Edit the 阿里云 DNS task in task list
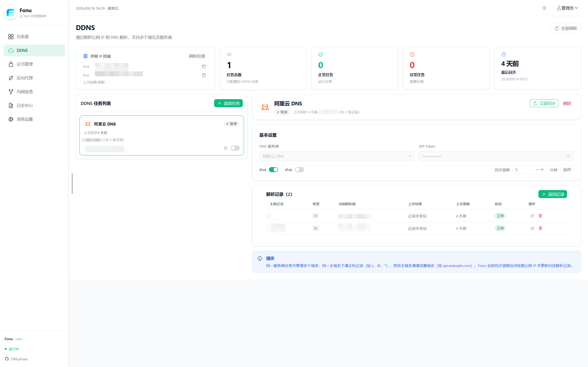The width and height of the screenshot is (588, 367). click(226, 148)
